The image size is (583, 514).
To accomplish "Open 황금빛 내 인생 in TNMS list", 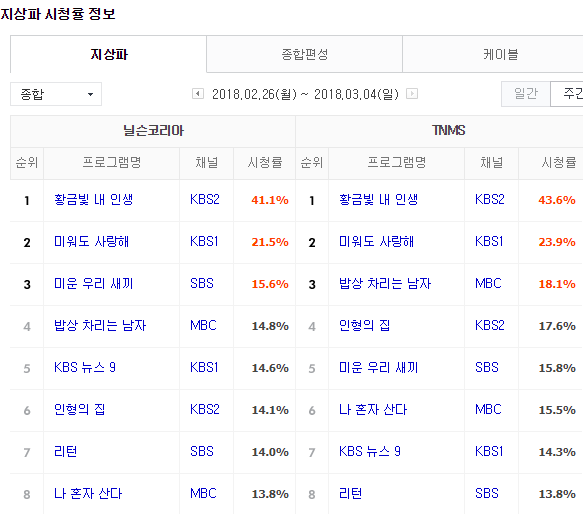I will coord(379,200).
